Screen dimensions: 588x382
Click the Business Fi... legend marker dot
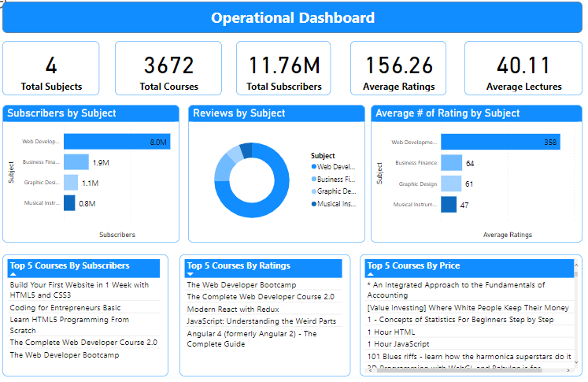tap(313, 179)
